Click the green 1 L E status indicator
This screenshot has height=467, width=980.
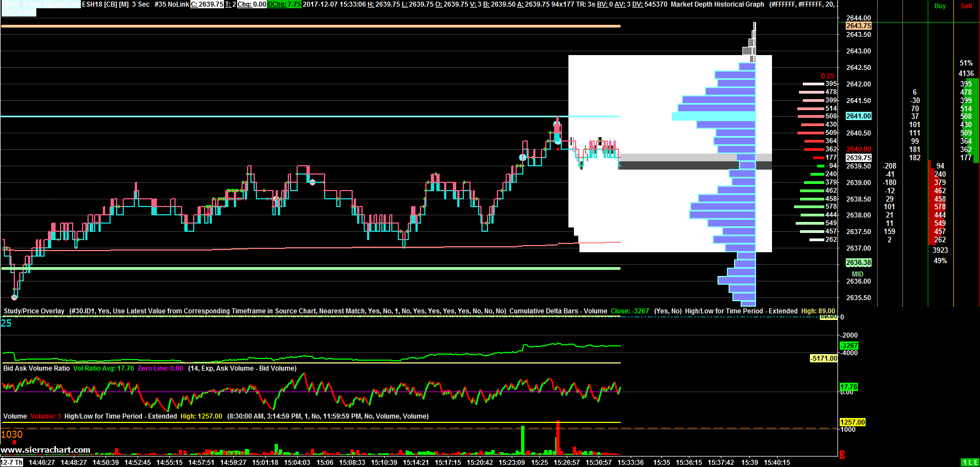[x=970, y=463]
